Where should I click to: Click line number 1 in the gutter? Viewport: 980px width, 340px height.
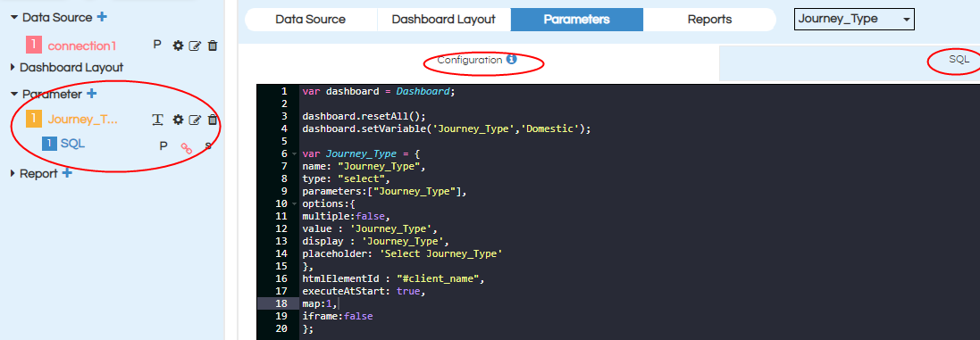click(x=284, y=91)
